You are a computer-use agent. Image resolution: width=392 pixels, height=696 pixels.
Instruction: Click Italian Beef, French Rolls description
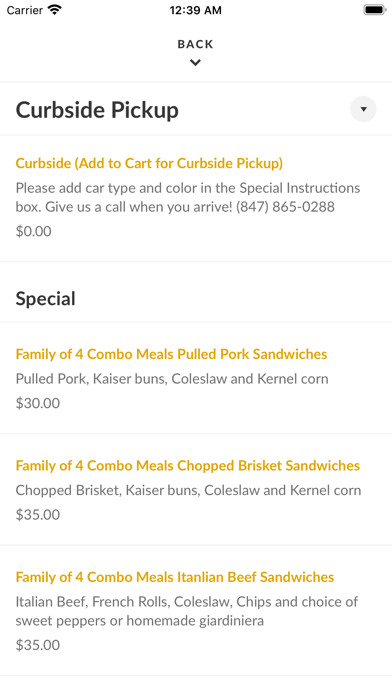coord(187,611)
